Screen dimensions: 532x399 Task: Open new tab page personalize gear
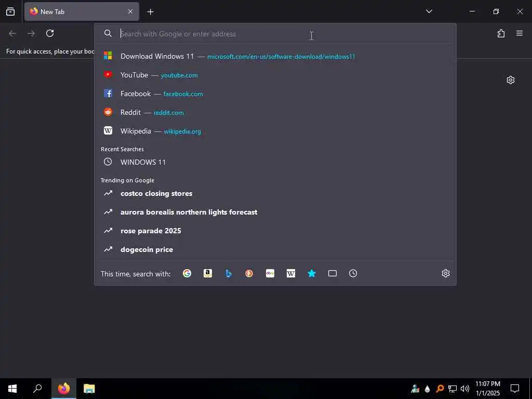[x=511, y=80]
